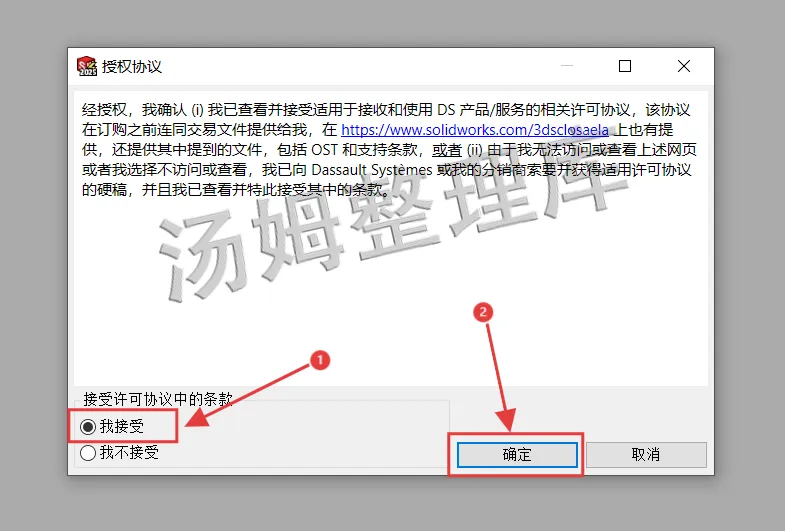Click the 取消 button
785x531 pixels.
646,454
